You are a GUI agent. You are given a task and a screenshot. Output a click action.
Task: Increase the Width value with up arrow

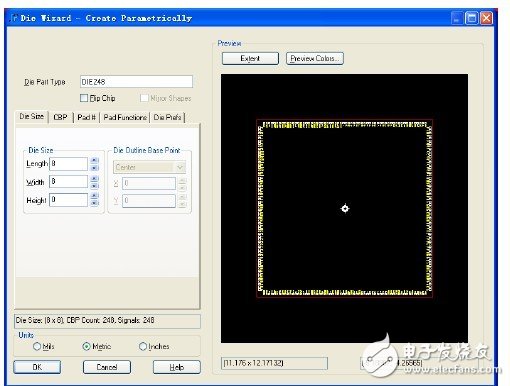pyautogui.click(x=95, y=178)
